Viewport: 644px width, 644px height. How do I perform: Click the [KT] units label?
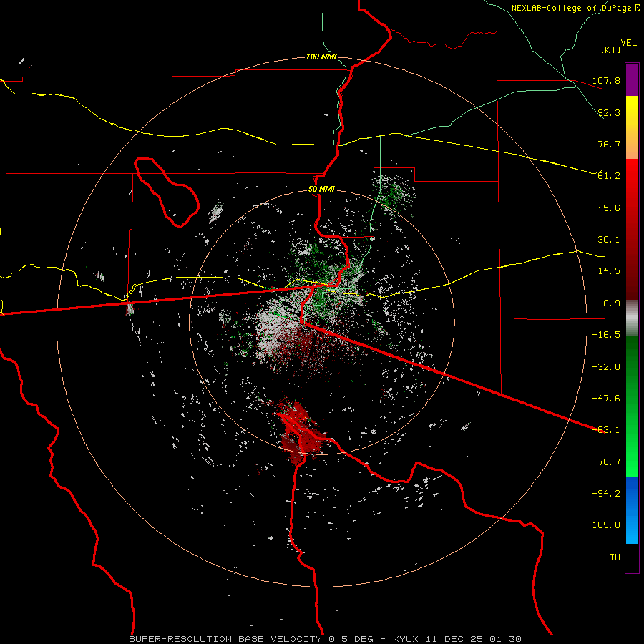tap(611, 49)
